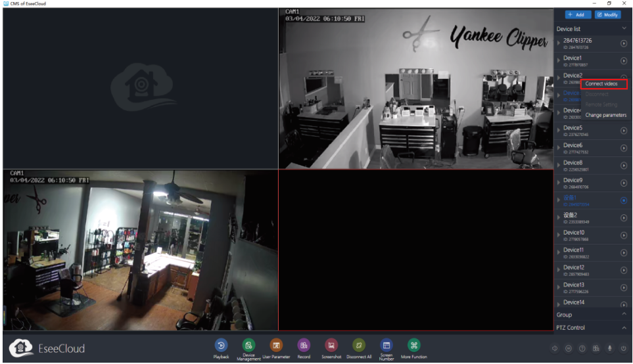Screen dimensions: 633x364
Task: Choose Connect videos in context menu
Action: coord(601,84)
